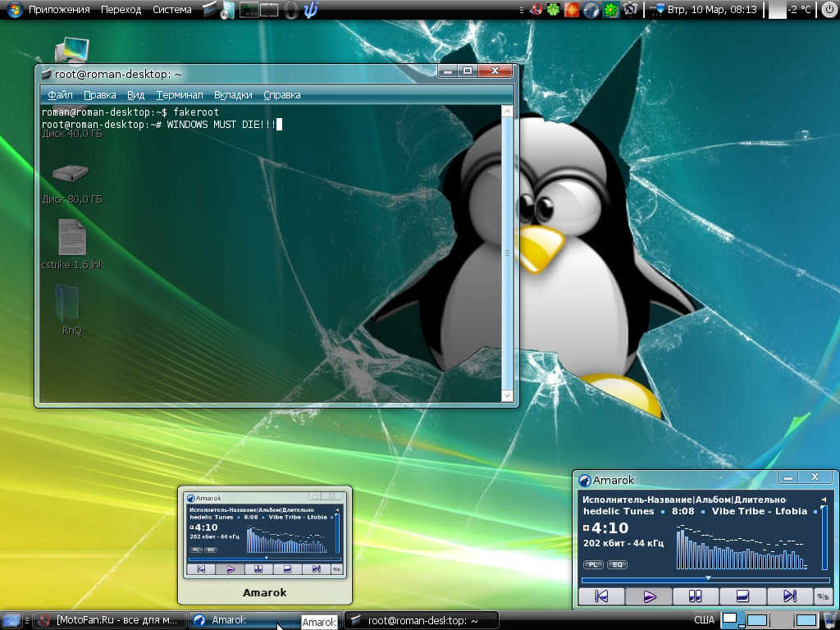The height and width of the screenshot is (630, 840).
Task: Click the WINDOWS MUST DIE!!! terminal text
Action: pos(221,125)
